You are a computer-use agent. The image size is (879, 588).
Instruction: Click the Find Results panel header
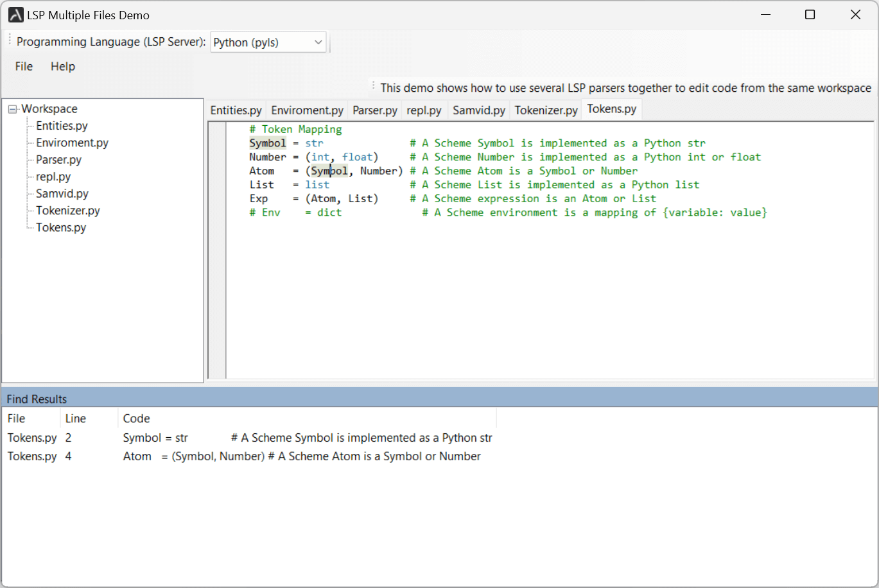click(439, 399)
